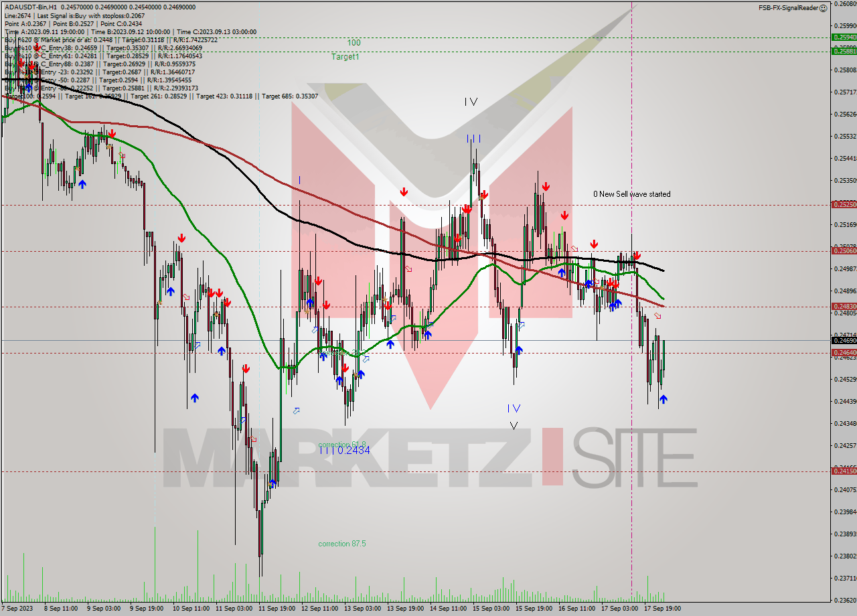Click the '13 Sep 19:00' time axis label

(407, 609)
